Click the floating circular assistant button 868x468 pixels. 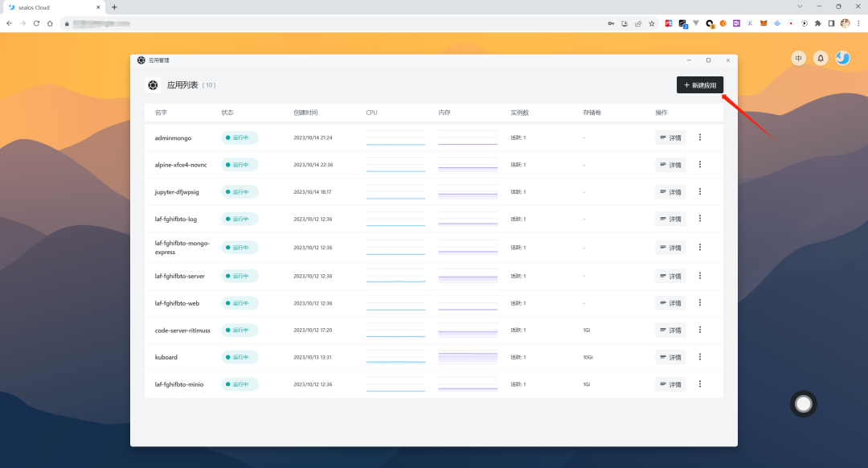(803, 404)
